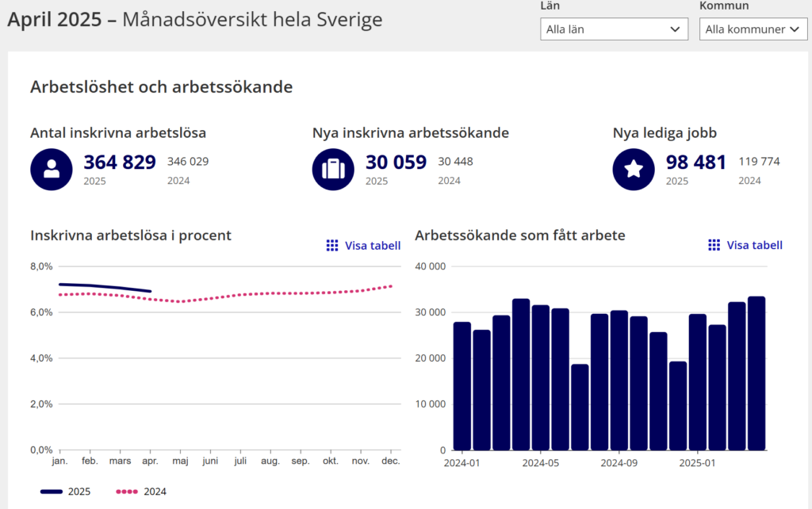Image resolution: width=812 pixels, height=509 pixels.
Task: Click the 2025 solid line in line chart
Action: (x=103, y=286)
